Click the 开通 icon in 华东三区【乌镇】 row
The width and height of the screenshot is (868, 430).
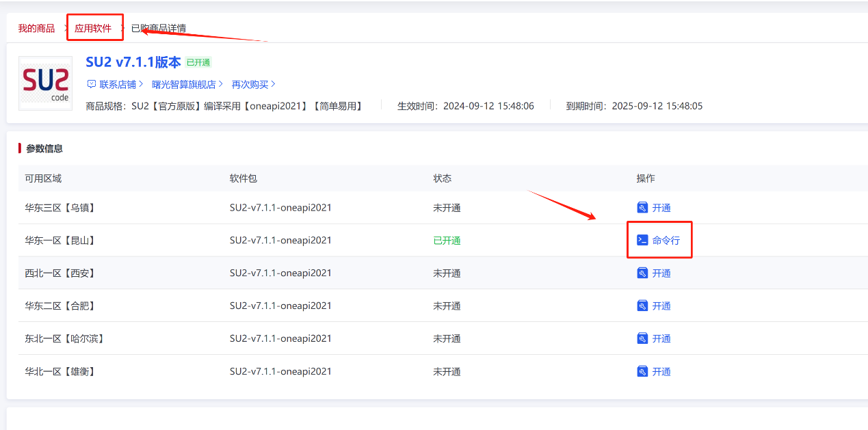[642, 208]
